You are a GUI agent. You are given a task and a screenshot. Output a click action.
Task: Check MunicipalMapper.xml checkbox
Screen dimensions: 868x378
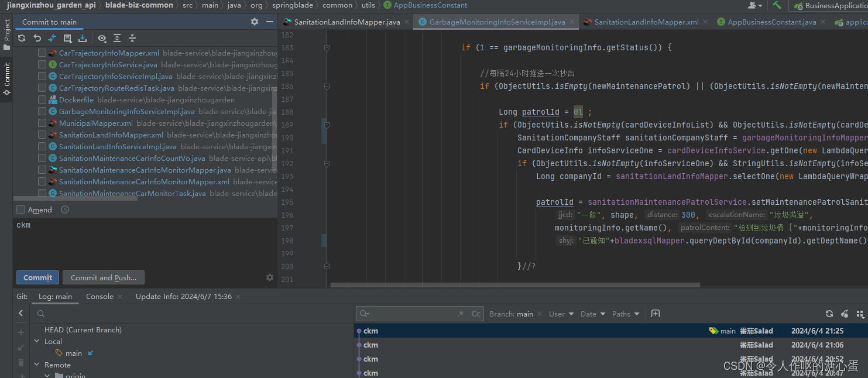tap(42, 123)
